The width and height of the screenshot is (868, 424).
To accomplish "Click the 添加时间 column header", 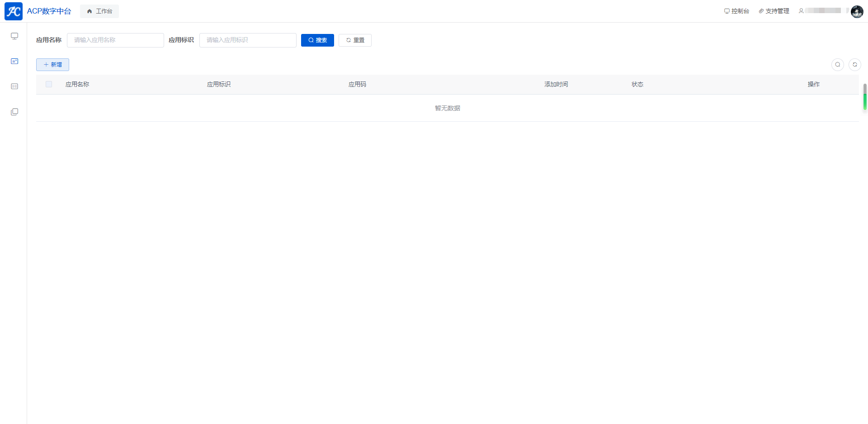I will coord(556,84).
